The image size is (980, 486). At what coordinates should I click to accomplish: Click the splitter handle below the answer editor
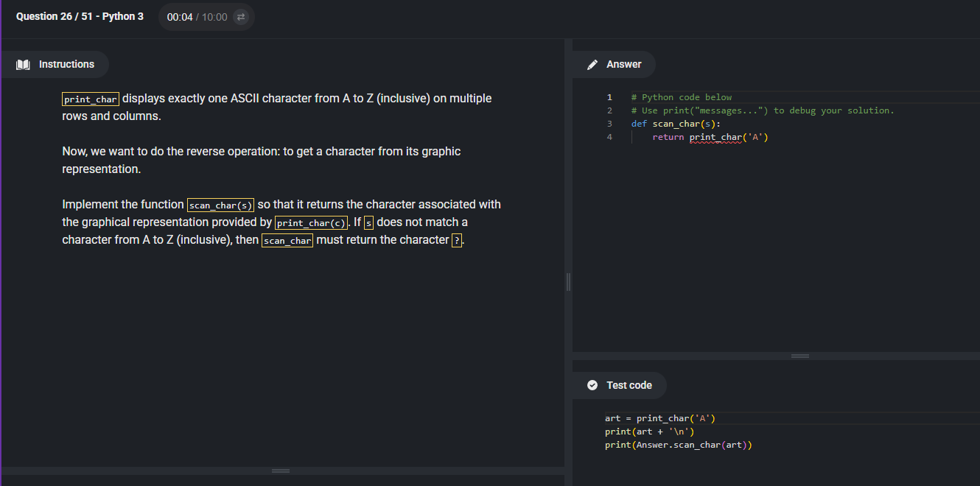pyautogui.click(x=799, y=356)
